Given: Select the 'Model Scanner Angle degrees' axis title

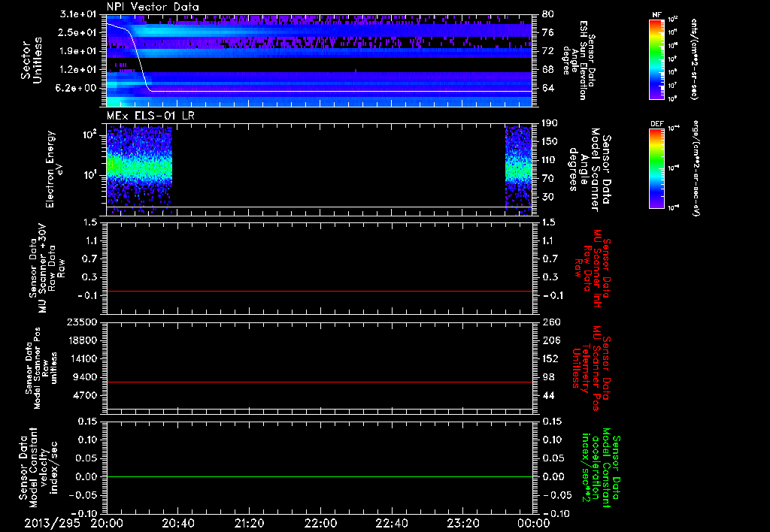Looking at the screenshot, I should tap(590, 169).
